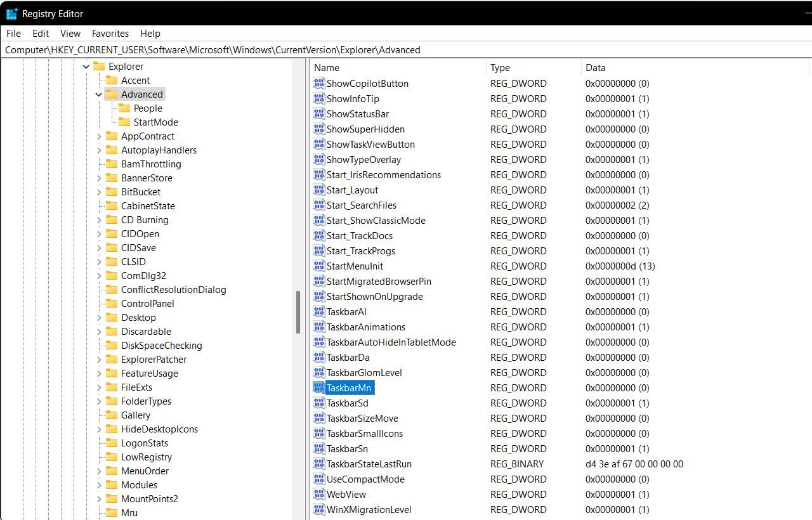Click the Registry Editor app icon in title bar
The width and height of the screenshot is (812, 520).
11,13
